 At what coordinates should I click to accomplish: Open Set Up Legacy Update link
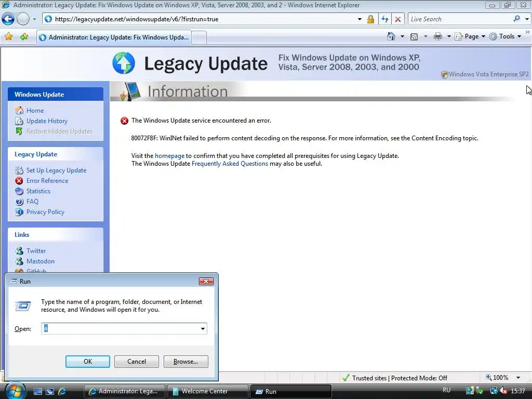(56, 170)
